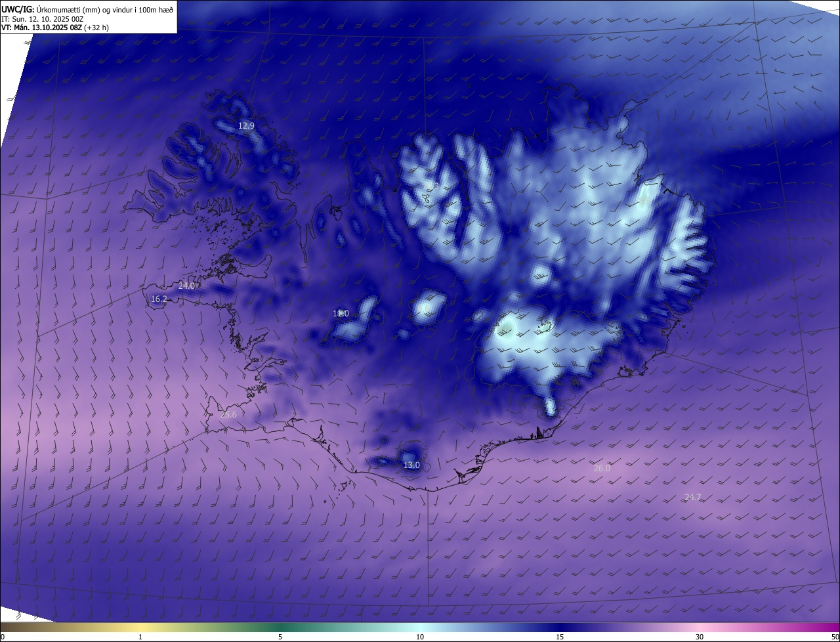This screenshot has height=642, width=840.
Task: Click the '50' tick label on the color scale
Action: 835,637
